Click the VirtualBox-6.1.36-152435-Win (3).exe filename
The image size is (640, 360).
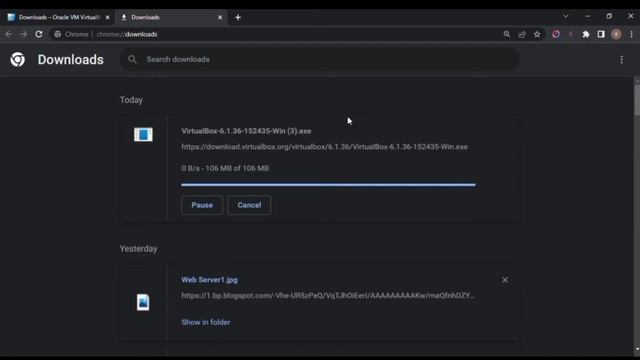246,131
